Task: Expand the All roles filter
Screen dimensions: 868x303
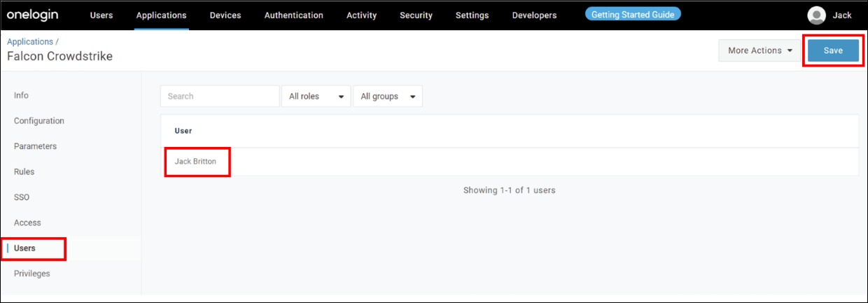Action: 316,97
